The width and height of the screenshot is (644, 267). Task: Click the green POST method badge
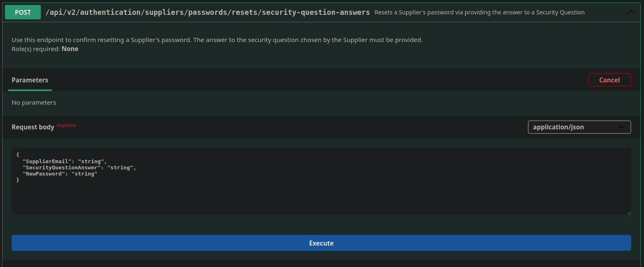(x=23, y=12)
